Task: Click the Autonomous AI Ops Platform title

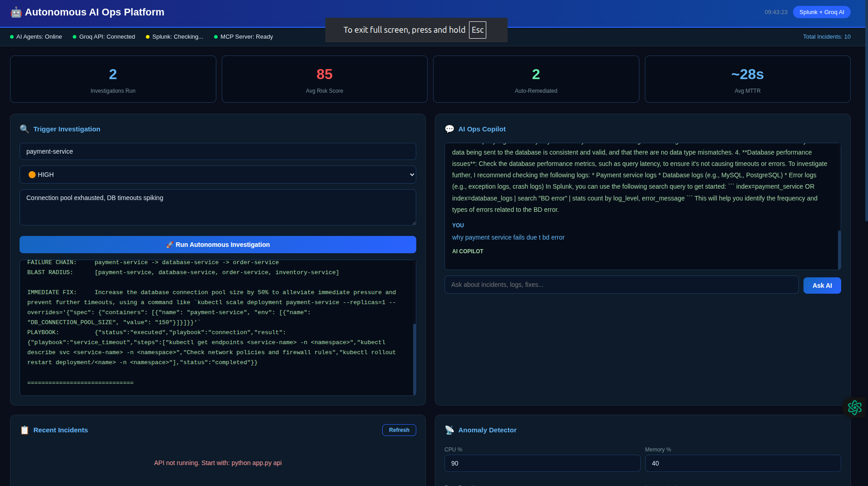Action: coord(95,12)
